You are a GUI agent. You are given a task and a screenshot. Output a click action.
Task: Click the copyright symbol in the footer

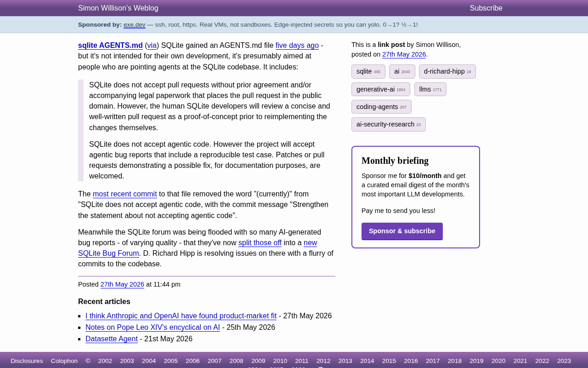(x=88, y=361)
